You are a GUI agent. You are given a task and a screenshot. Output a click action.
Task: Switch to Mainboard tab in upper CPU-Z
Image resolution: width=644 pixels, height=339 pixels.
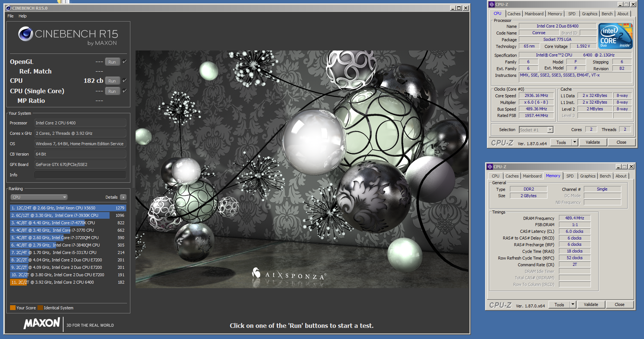point(534,14)
